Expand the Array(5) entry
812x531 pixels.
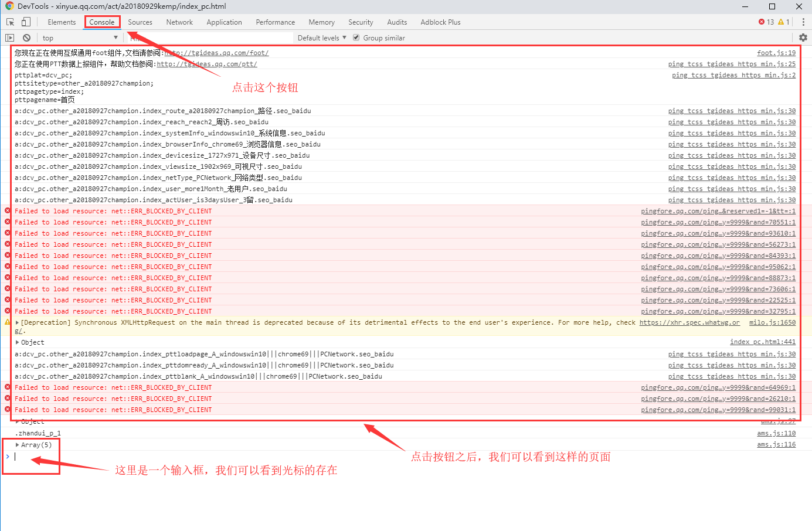18,445
